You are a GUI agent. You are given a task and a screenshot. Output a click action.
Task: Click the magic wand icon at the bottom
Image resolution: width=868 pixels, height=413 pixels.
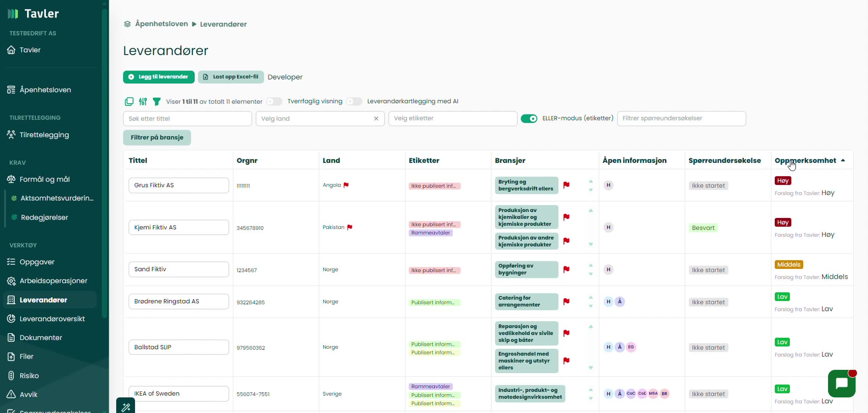click(x=126, y=407)
